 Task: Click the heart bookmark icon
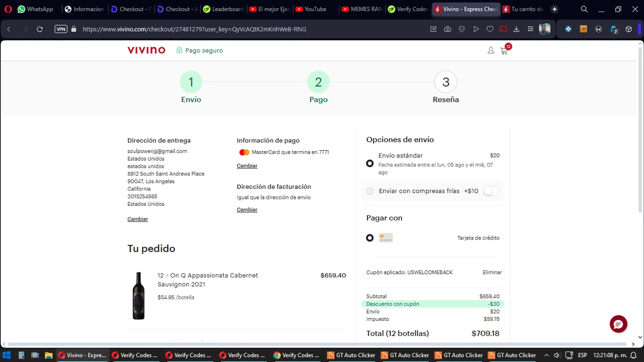[x=490, y=29]
